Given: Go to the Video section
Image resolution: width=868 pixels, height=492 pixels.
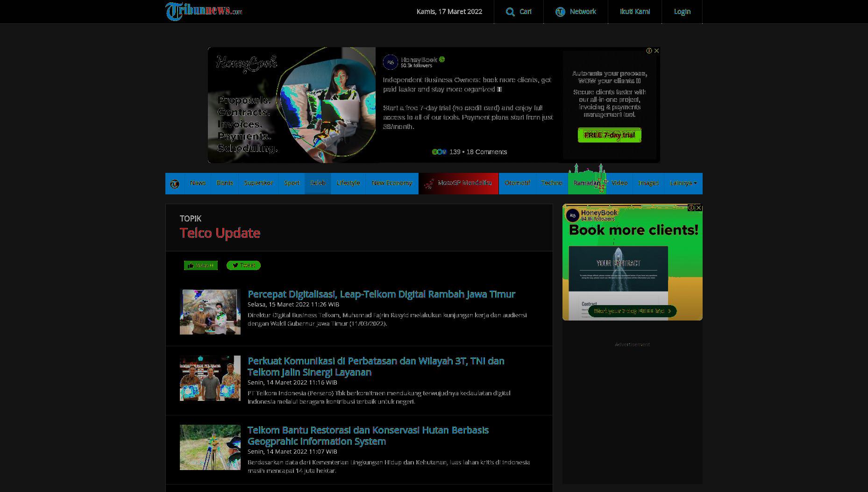Looking at the screenshot, I should [619, 183].
